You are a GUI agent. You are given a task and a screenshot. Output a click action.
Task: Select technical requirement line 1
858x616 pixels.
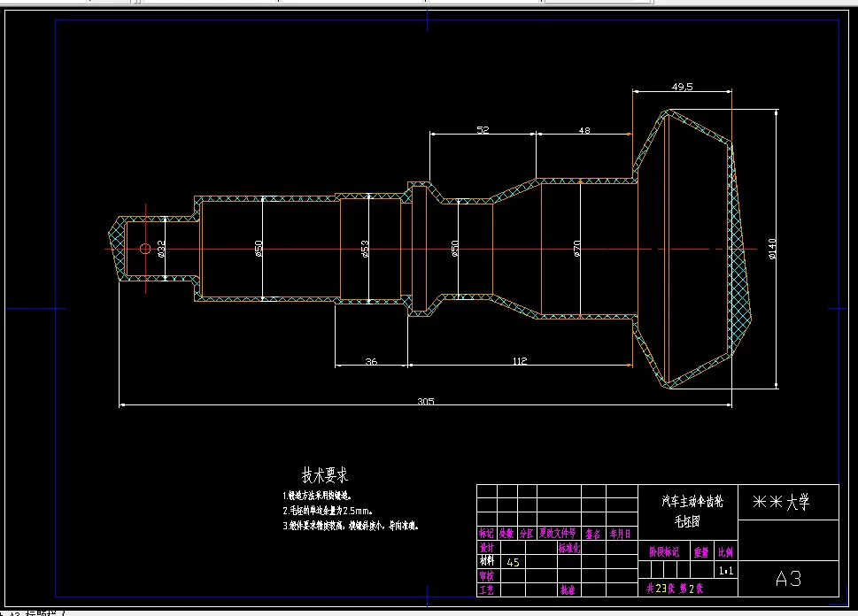317,496
